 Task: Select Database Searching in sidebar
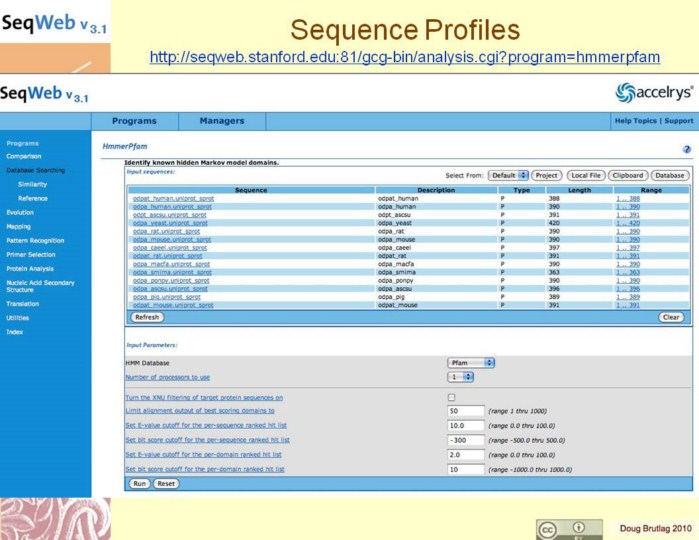click(35, 170)
